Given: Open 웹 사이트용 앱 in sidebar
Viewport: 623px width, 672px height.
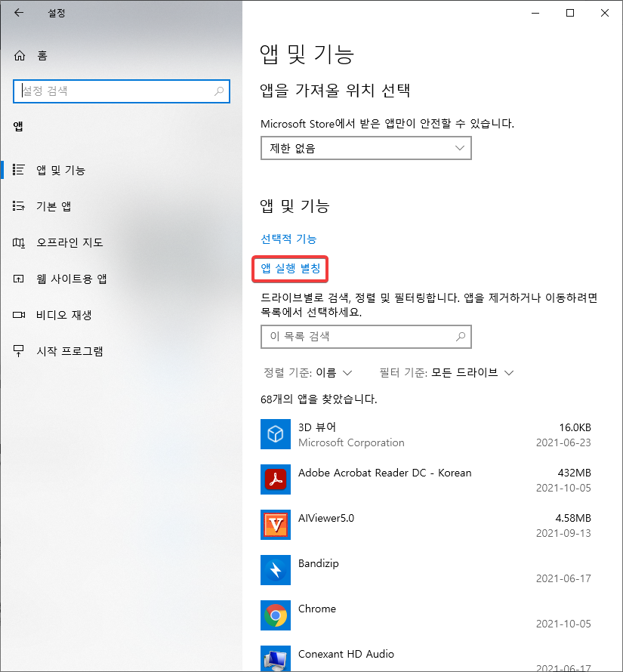Looking at the screenshot, I should 72,279.
